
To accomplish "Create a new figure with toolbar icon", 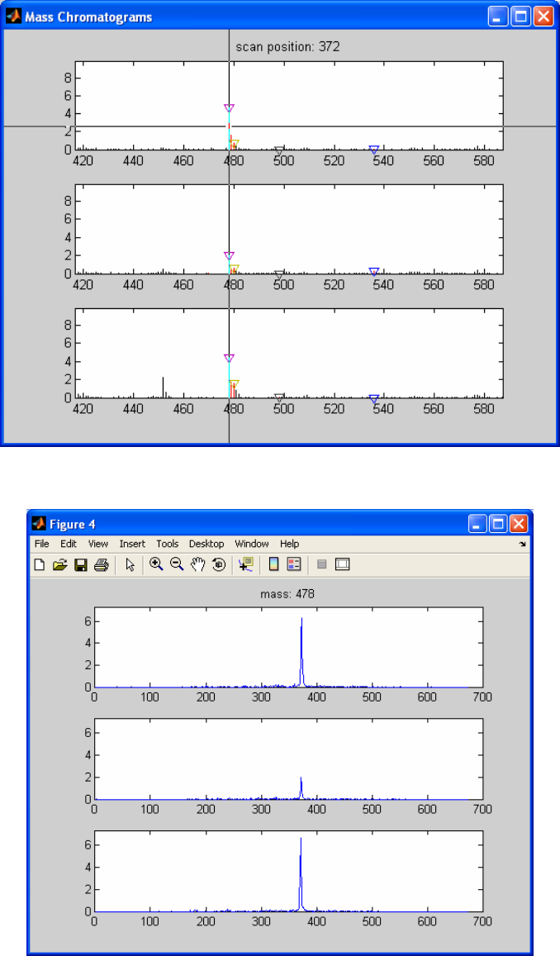I will (x=40, y=564).
